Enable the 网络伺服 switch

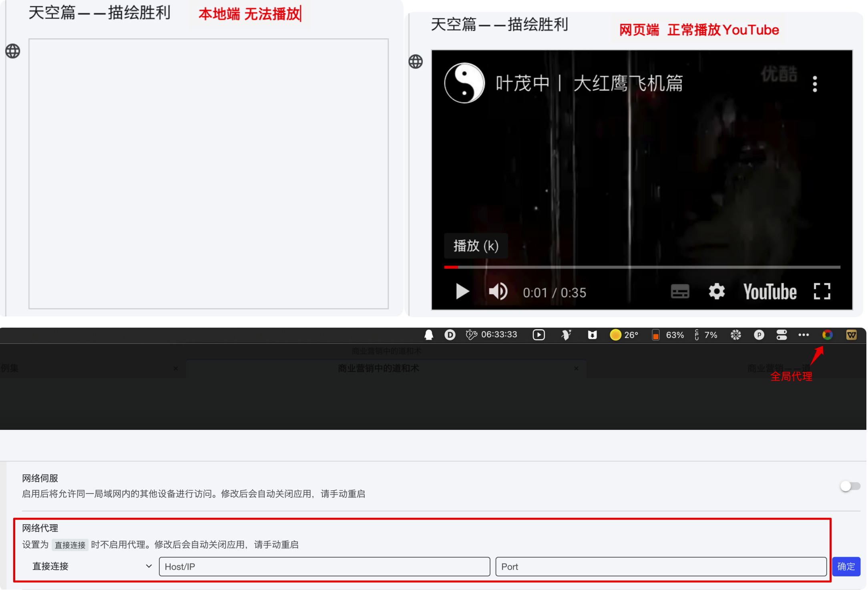[x=850, y=486]
